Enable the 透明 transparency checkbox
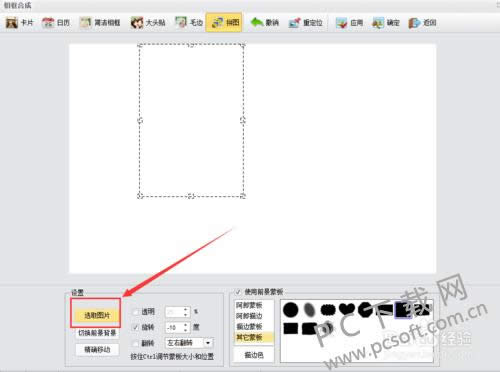The height and width of the screenshot is (372, 500). pos(135,312)
